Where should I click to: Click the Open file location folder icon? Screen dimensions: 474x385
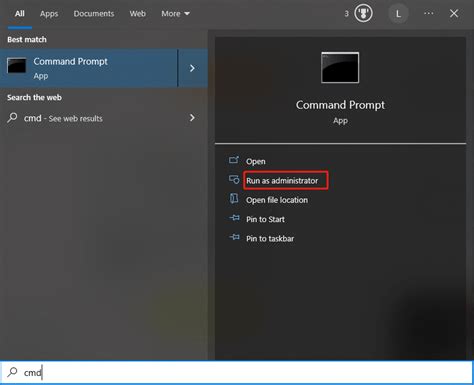coord(234,199)
